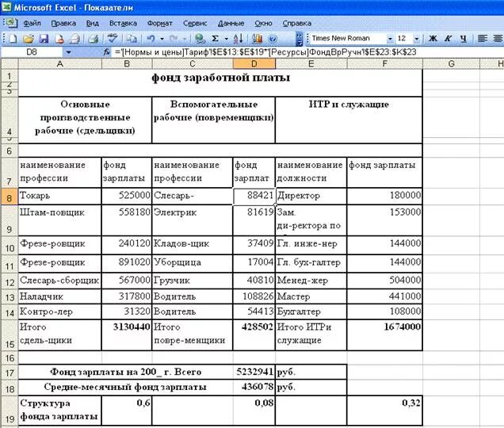Click the Permission icon next to Save
This screenshot has width=504, height=428.
coord(59,39)
